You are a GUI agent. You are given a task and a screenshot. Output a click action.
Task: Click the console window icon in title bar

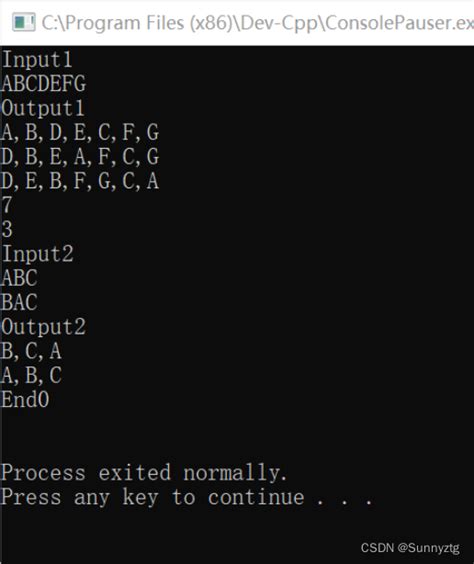coord(24,23)
